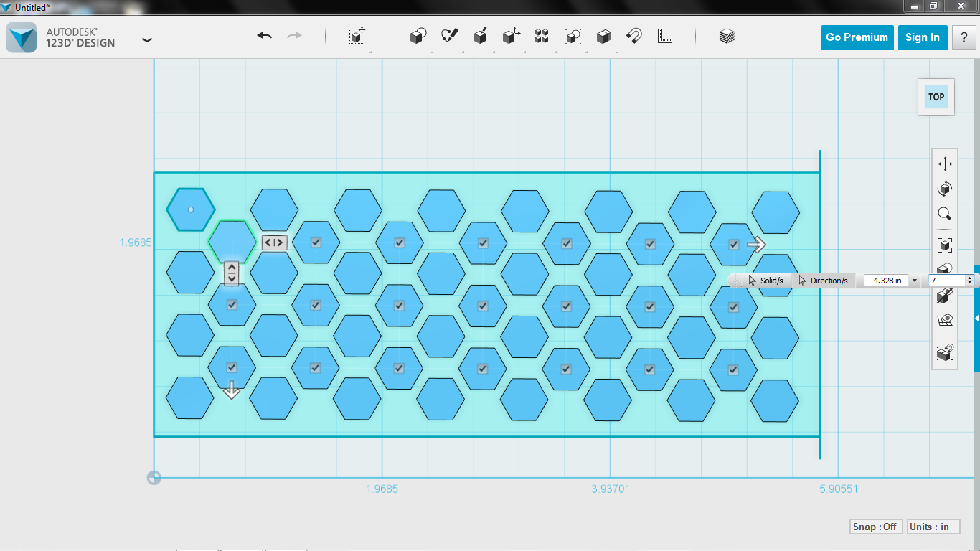980x551 pixels.
Task: Toggle the horizontal pattern direction arrows control
Action: click(274, 242)
